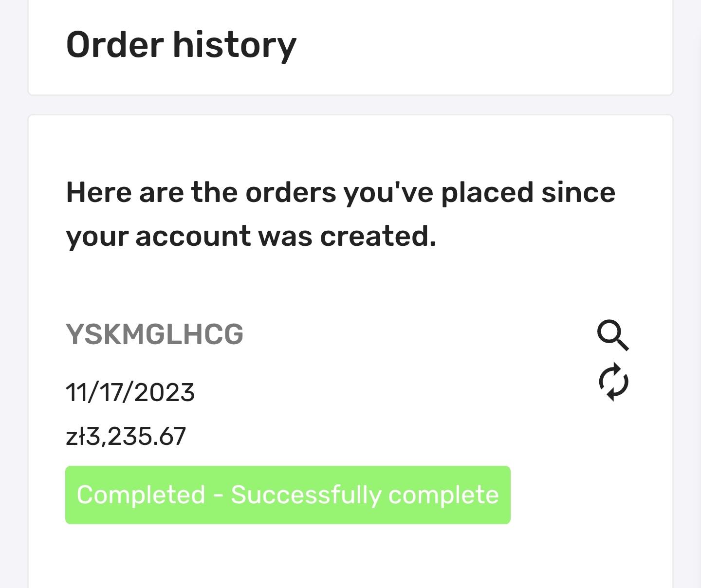The height and width of the screenshot is (588, 701).
Task: Inspect the zł3,235.67 order via search icon
Action: (x=613, y=335)
